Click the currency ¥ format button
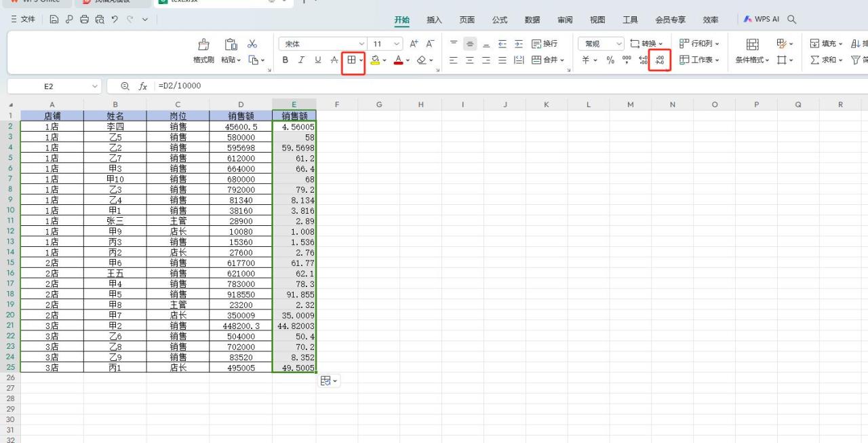 point(585,60)
